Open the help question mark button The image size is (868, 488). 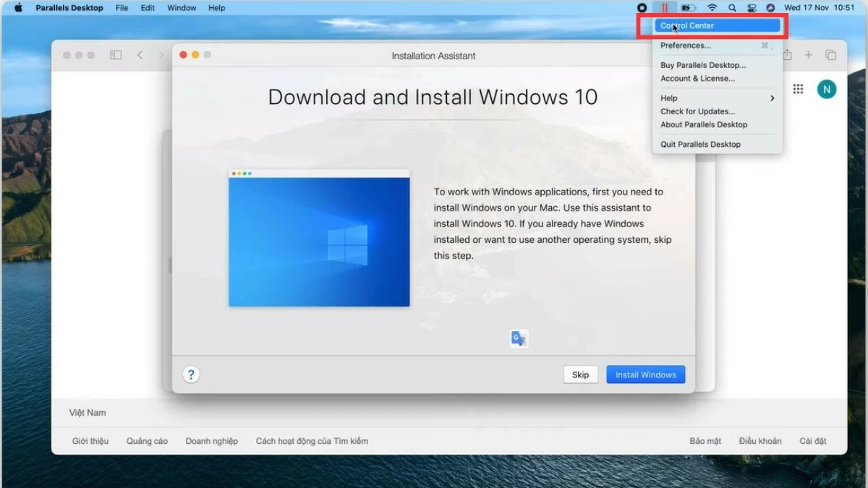click(x=191, y=374)
